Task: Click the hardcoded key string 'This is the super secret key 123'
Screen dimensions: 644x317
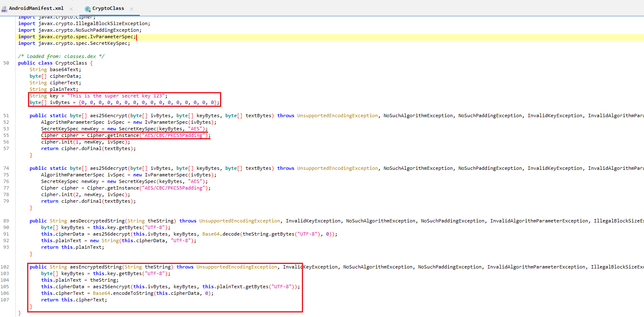Action: click(x=118, y=96)
